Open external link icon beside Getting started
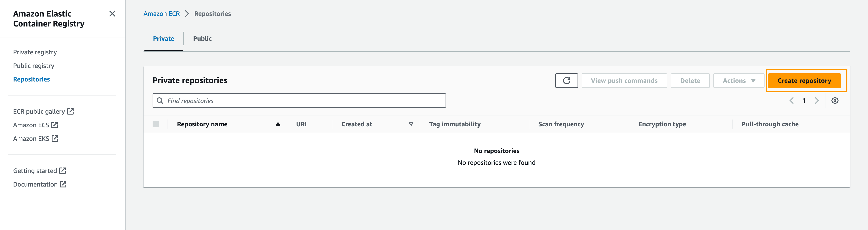Screen dimensions: 868x230 click(62, 171)
